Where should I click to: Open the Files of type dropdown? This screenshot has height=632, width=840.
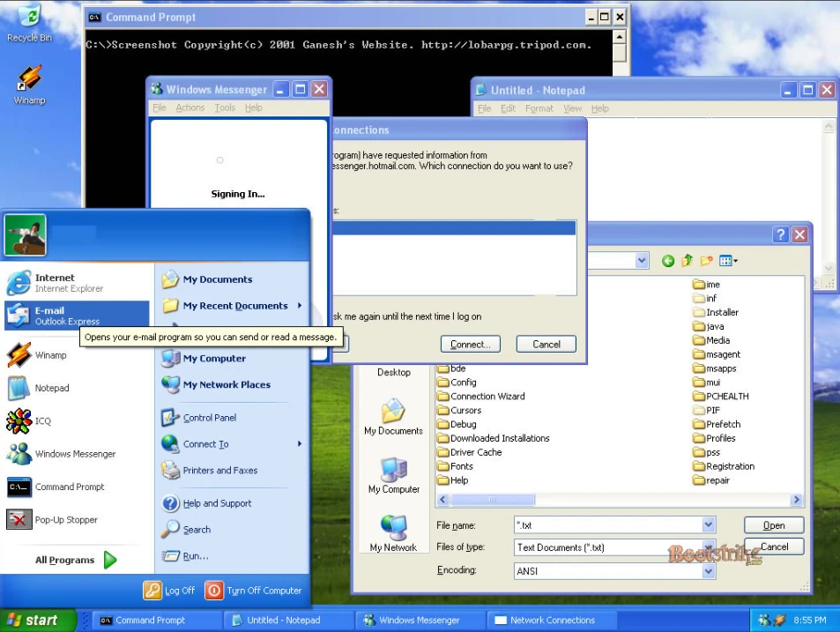[708, 547]
